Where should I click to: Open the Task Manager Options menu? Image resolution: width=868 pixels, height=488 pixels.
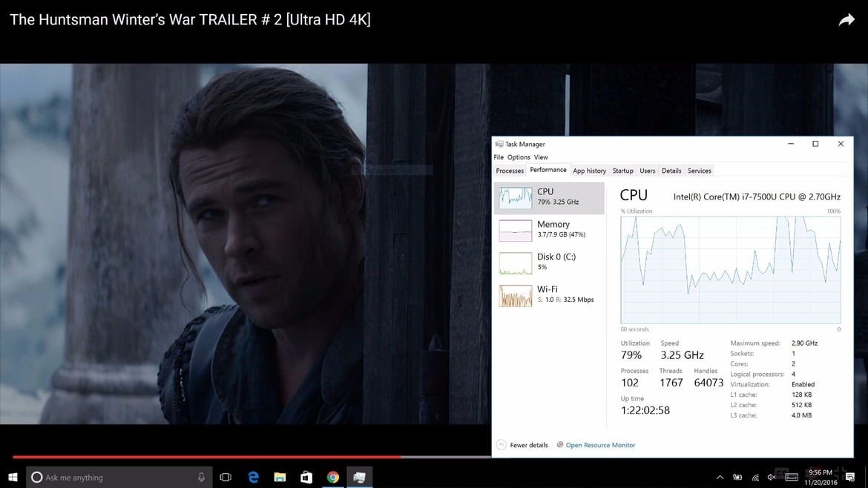click(519, 157)
